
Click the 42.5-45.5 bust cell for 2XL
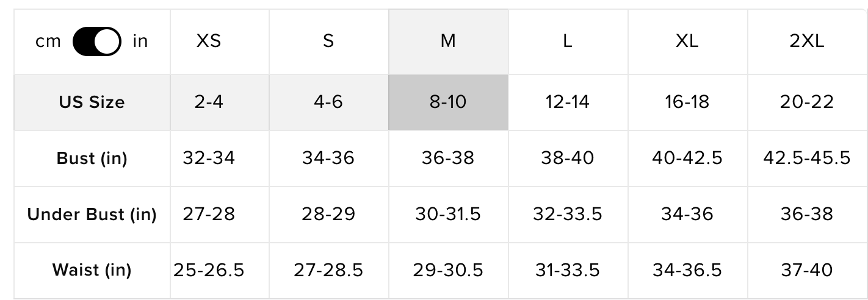[806, 159]
